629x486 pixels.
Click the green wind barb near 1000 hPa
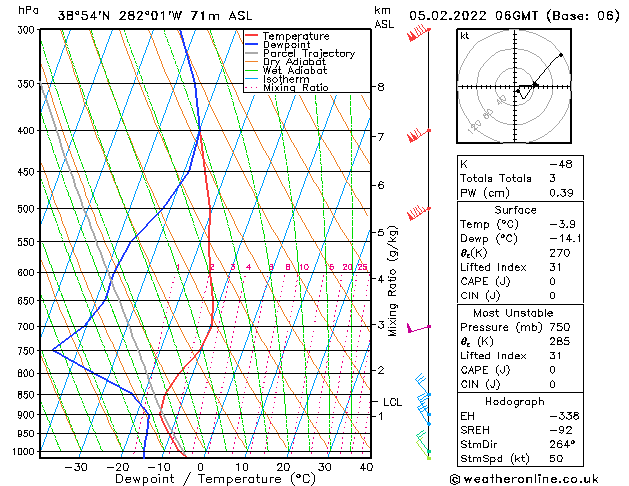[x=423, y=441]
